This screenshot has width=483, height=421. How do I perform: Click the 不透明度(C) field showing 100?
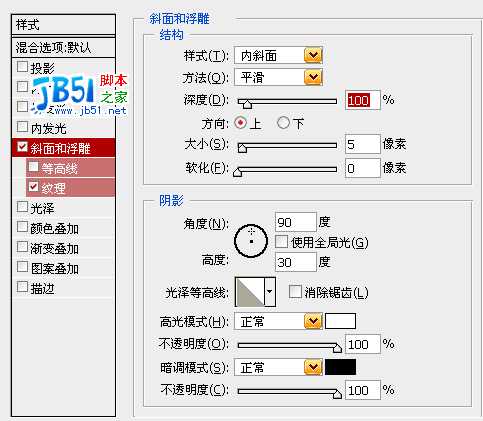tap(363, 390)
